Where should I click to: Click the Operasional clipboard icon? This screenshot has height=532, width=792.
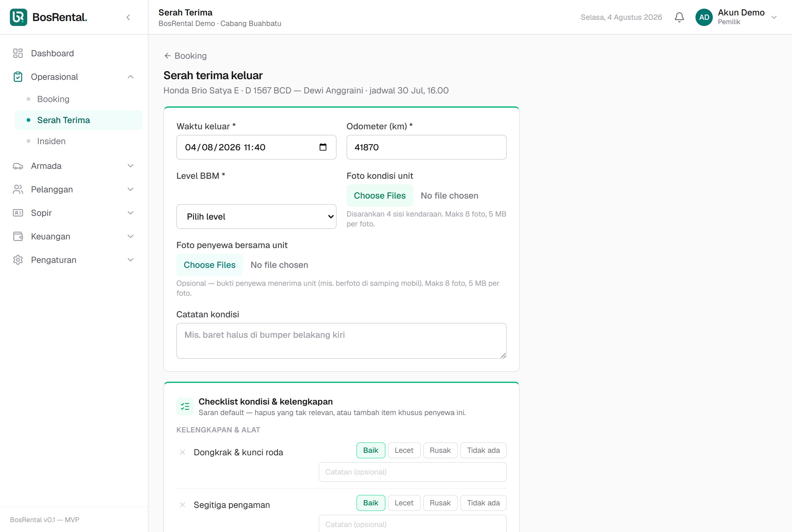(18, 77)
